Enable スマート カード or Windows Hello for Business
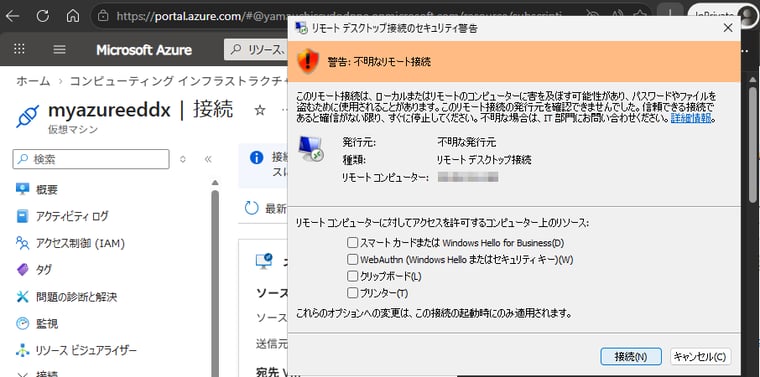Image resolution: width=760 pixels, height=377 pixels. tap(352, 242)
